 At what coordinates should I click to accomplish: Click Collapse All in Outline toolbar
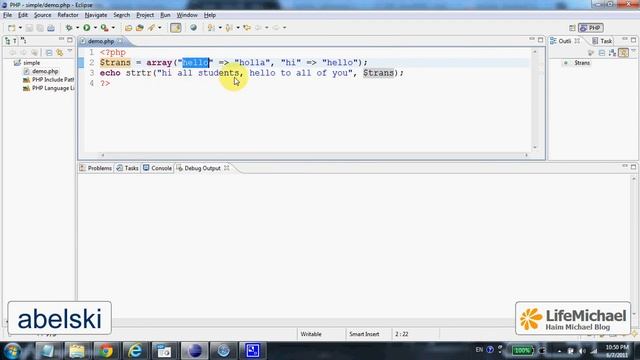pos(602,53)
